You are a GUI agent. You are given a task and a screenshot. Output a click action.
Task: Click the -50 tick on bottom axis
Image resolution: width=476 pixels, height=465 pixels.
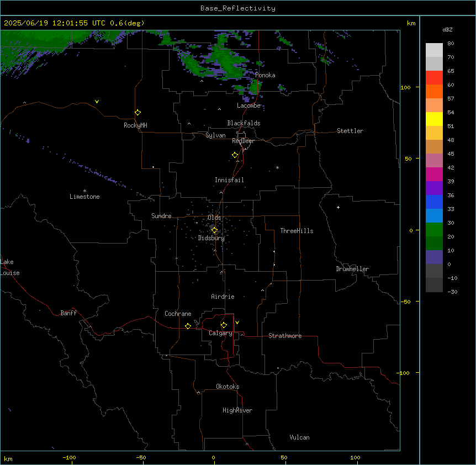click(141, 457)
